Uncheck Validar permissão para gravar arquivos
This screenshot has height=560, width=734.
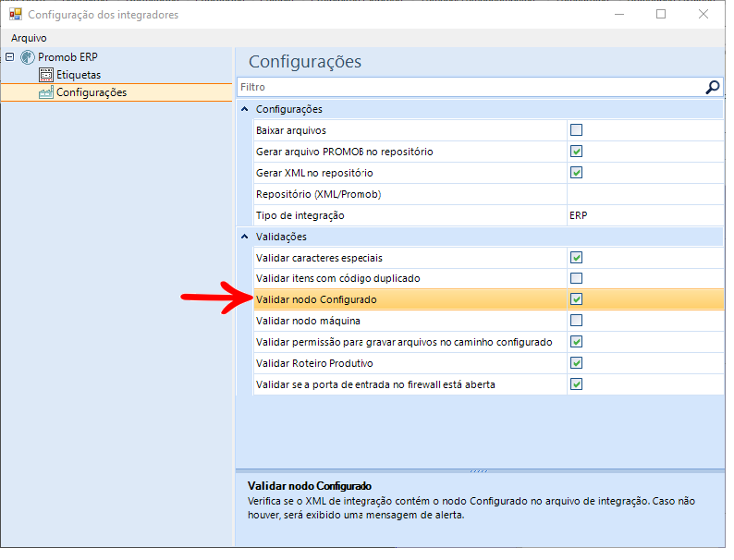tap(576, 342)
